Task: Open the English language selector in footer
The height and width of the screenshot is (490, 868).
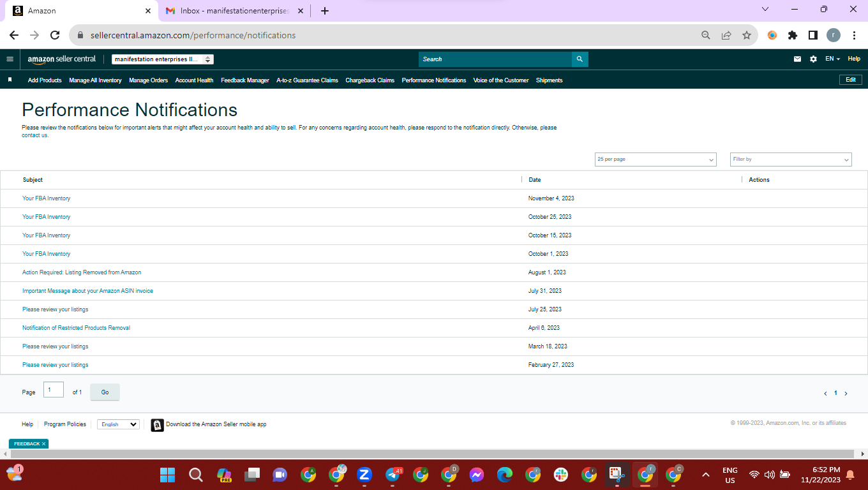Action: [x=118, y=424]
